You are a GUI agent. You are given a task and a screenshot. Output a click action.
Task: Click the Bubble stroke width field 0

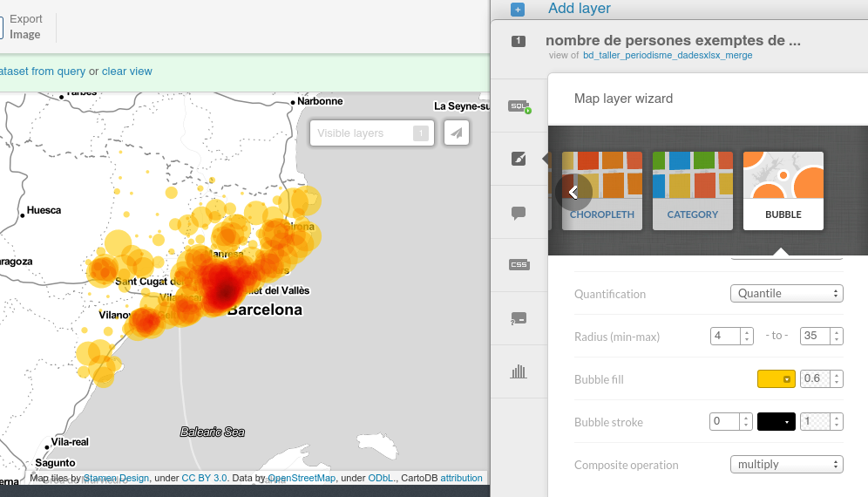[x=724, y=421]
